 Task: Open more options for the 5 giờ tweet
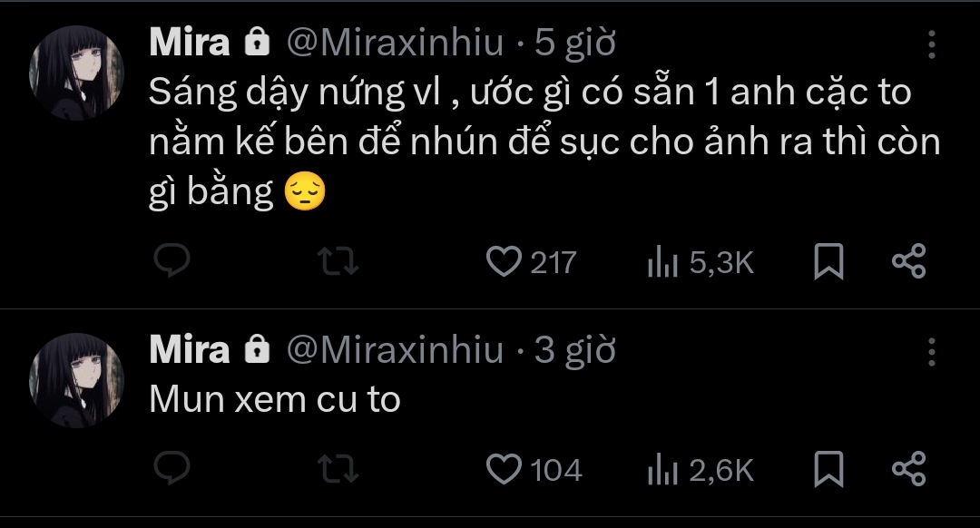click(932, 44)
